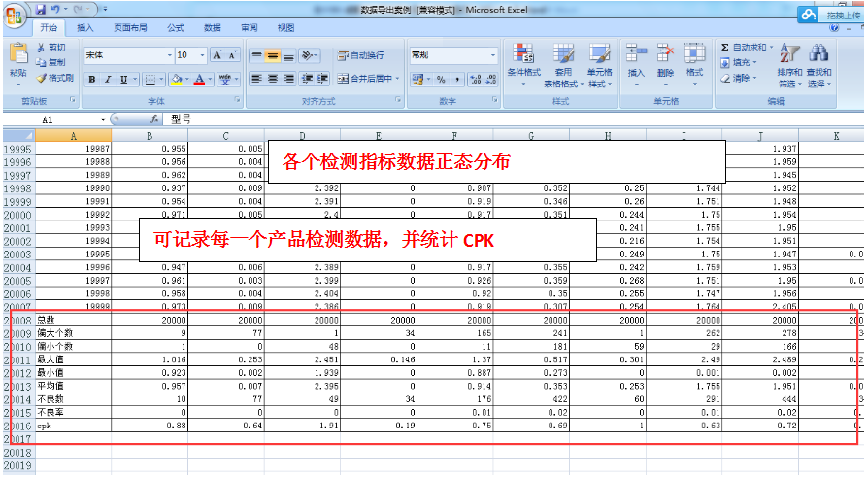The height and width of the screenshot is (477, 868).
Task: Toggle bold formatting button
Action: [x=92, y=80]
